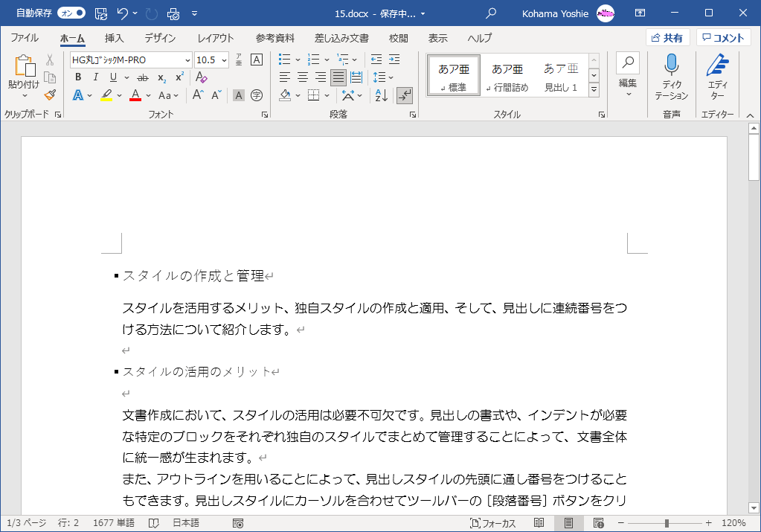
Task: Click the Cut scissors icon
Action: tap(50, 60)
